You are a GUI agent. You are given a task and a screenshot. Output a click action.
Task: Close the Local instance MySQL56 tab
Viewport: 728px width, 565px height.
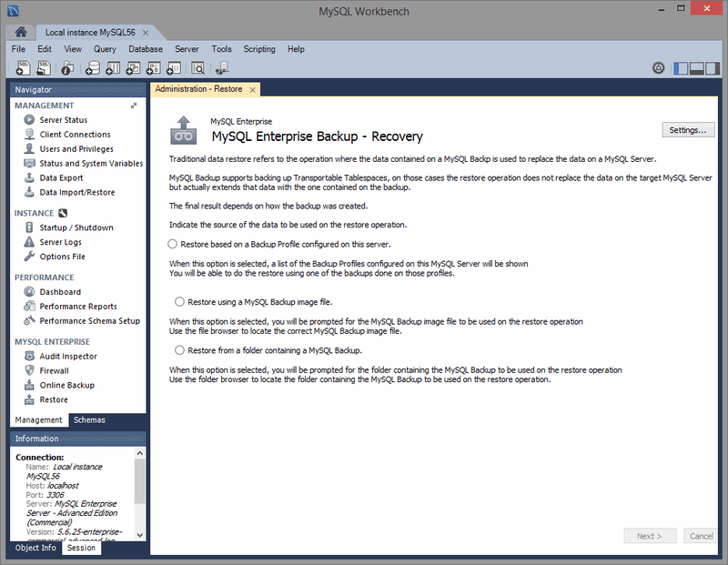[x=146, y=33]
